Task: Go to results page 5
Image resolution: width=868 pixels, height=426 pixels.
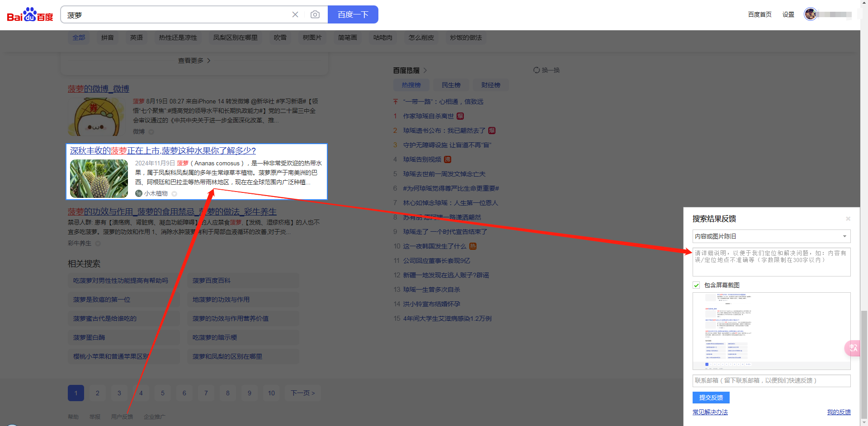Action: [x=163, y=393]
